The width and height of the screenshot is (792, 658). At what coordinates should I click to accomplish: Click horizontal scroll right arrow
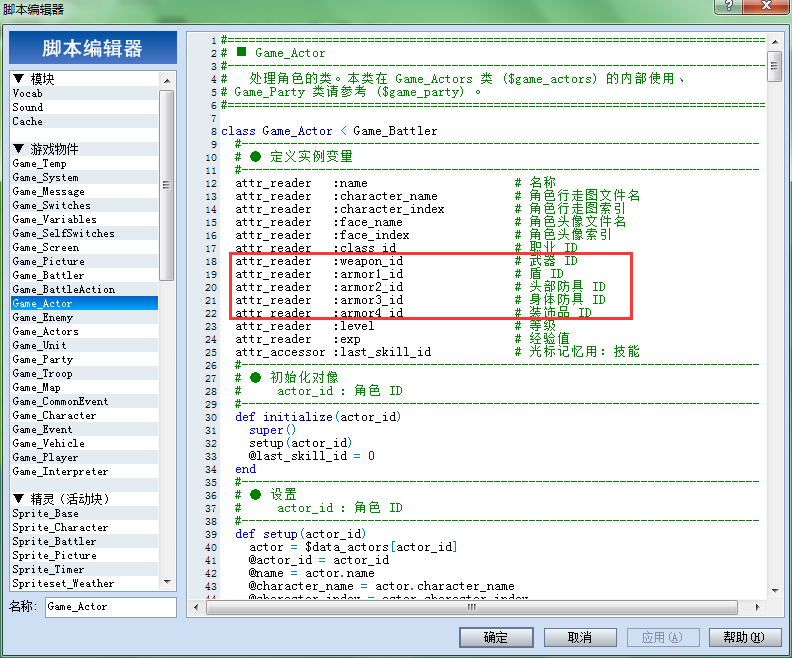pyautogui.click(x=757, y=608)
